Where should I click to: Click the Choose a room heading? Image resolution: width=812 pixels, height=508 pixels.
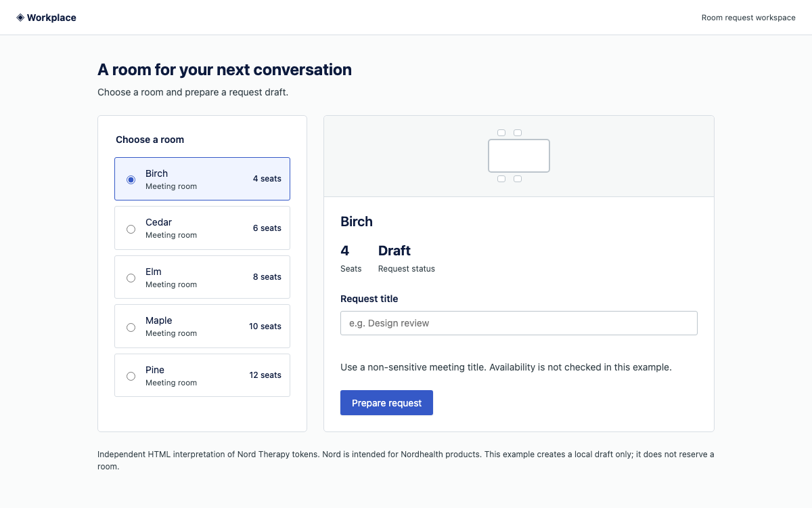(150, 140)
